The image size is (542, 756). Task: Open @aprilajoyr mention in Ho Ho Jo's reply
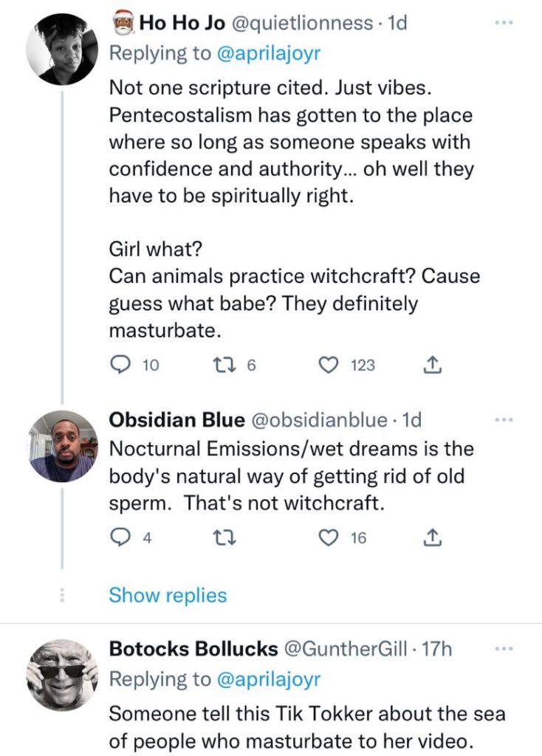(x=269, y=53)
